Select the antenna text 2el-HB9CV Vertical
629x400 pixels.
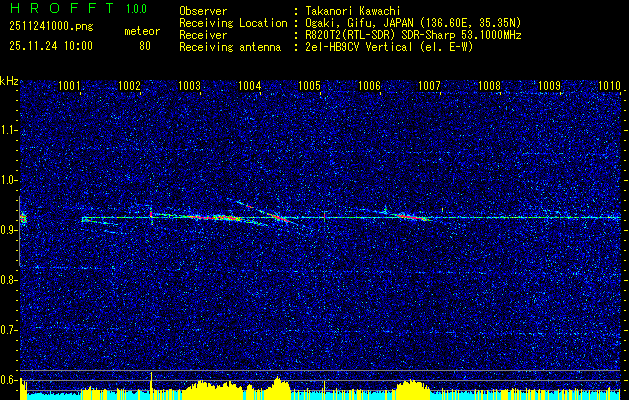[x=359, y=47]
